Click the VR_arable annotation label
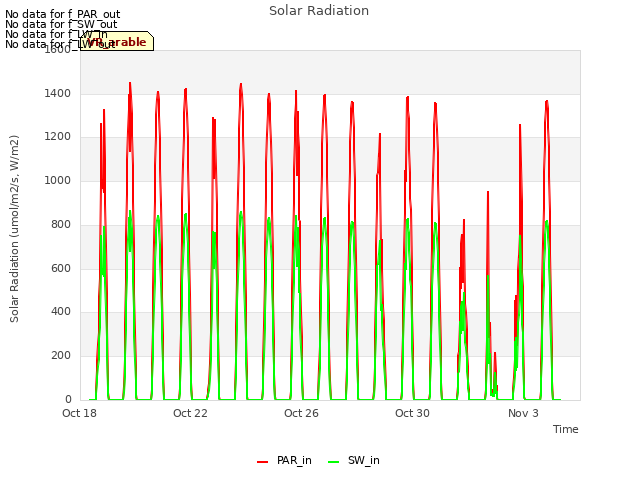This screenshot has width=640, height=480. coord(117,42)
